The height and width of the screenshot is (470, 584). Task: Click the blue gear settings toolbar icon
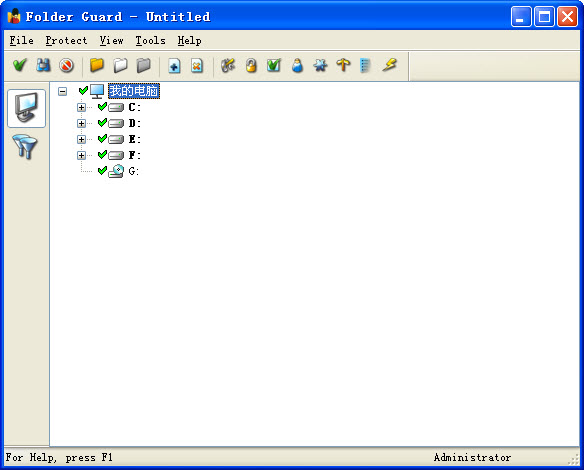pos(320,66)
